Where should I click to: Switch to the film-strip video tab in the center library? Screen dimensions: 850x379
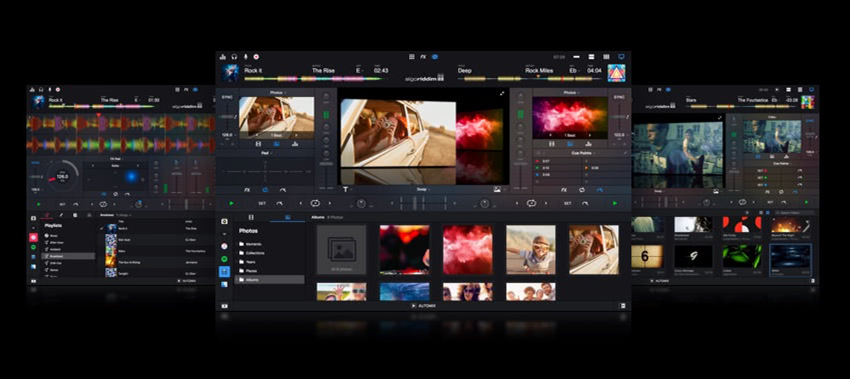(251, 217)
